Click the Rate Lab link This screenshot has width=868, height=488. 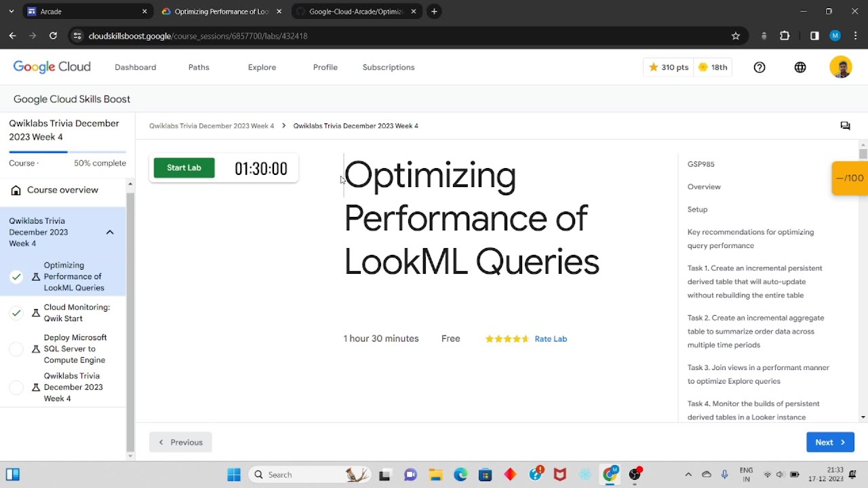click(551, 339)
